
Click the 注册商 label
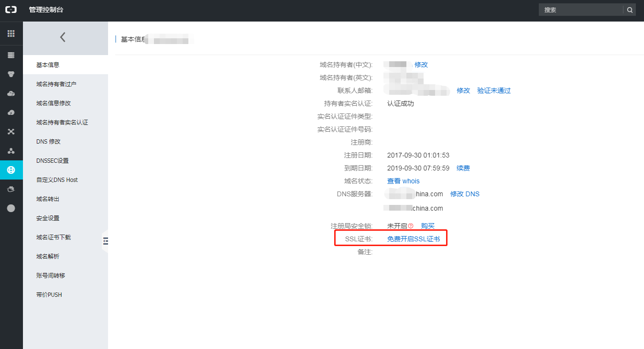(x=362, y=142)
